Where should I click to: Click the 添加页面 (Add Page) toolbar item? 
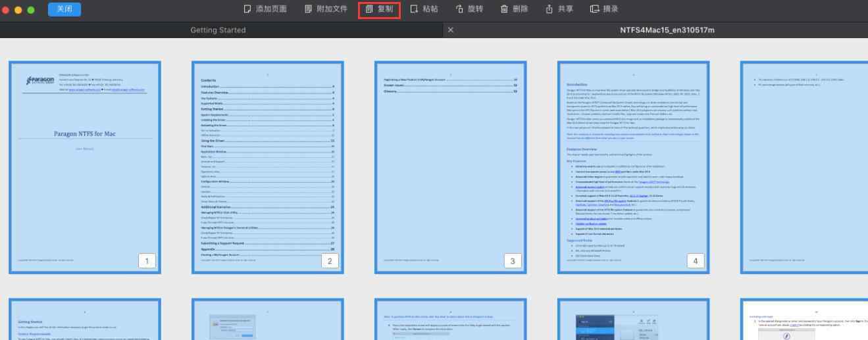pyautogui.click(x=265, y=9)
